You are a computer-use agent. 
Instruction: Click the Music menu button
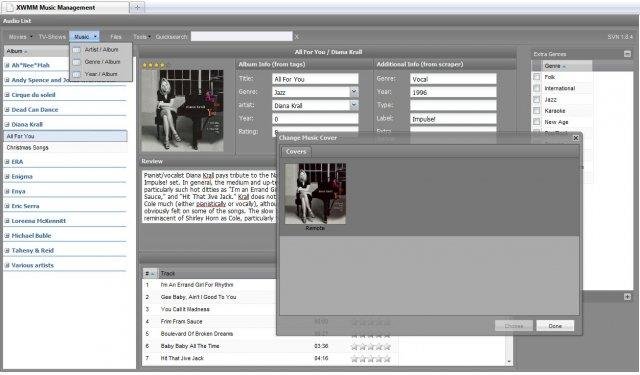84,37
